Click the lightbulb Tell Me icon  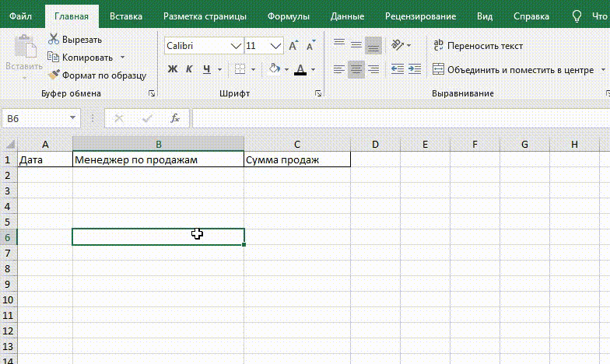(x=577, y=16)
